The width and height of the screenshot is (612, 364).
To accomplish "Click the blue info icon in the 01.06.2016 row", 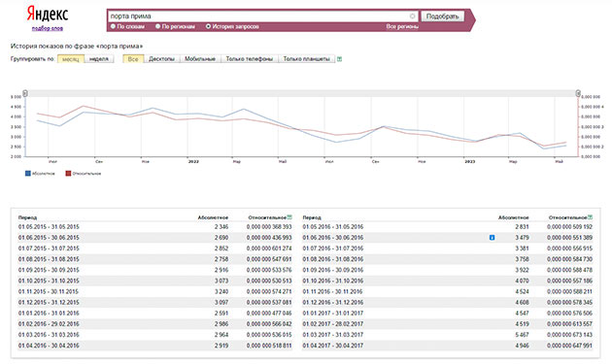I will (x=492, y=237).
